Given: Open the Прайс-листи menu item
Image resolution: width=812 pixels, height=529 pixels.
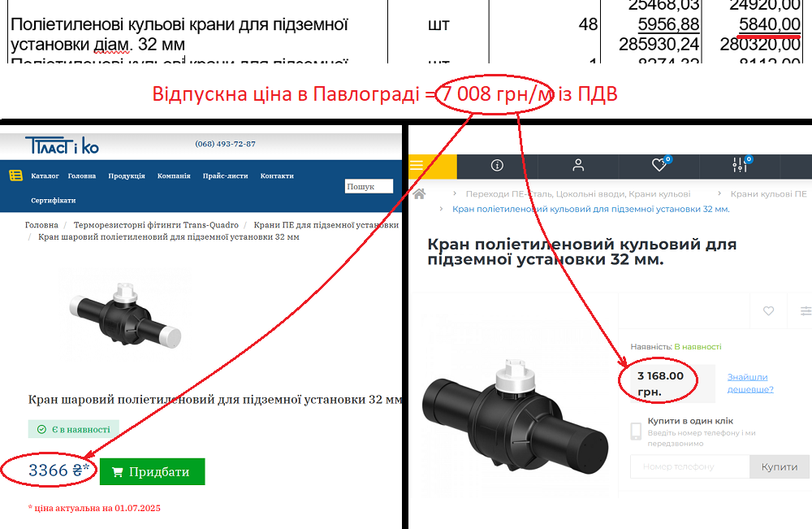Looking at the screenshot, I should (x=225, y=176).
